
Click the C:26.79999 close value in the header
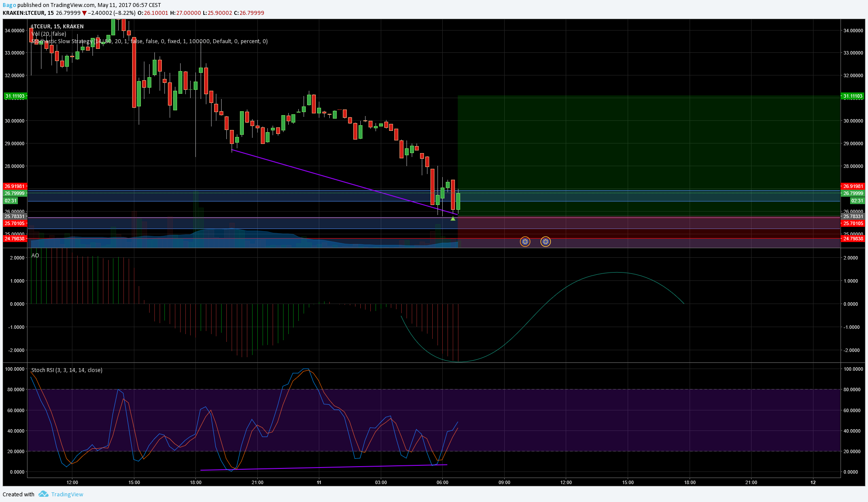(249, 13)
